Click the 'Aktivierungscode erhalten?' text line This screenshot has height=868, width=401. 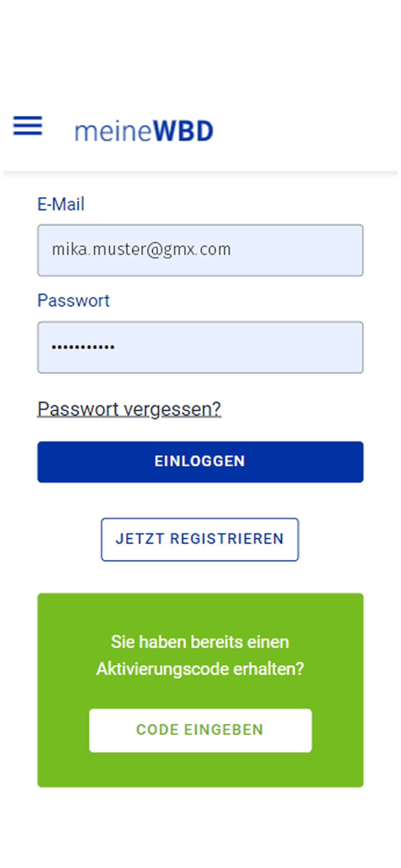pos(200,669)
